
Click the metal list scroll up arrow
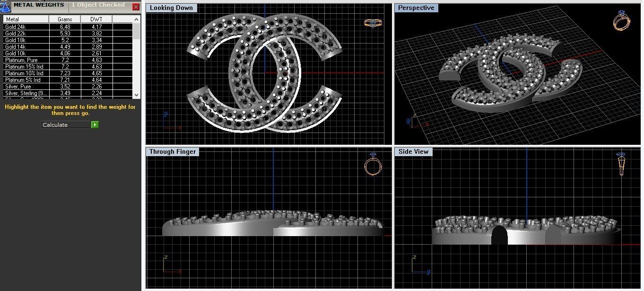click(x=137, y=19)
